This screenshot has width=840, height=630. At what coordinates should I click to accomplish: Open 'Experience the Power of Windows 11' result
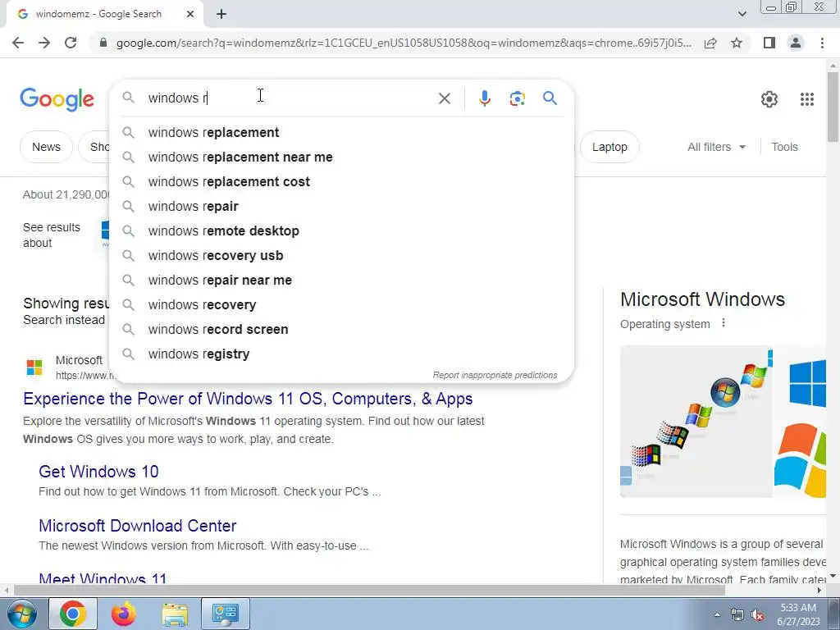[x=248, y=399]
